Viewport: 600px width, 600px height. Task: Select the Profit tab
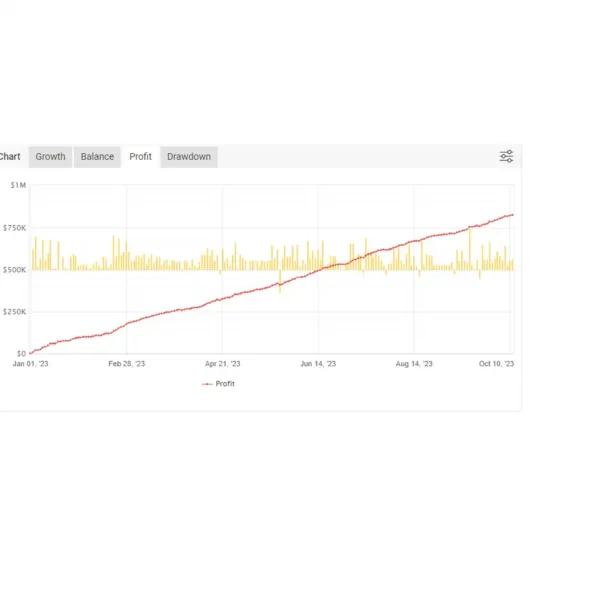[141, 157]
